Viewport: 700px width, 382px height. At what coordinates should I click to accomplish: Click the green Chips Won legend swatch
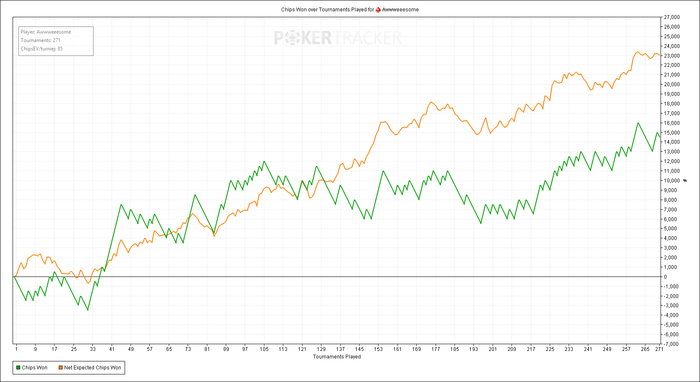pos(18,368)
